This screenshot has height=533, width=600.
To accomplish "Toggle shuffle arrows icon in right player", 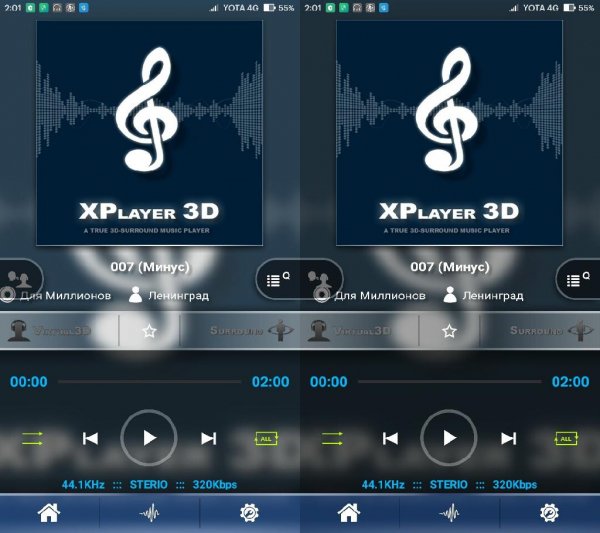I will pos(333,438).
